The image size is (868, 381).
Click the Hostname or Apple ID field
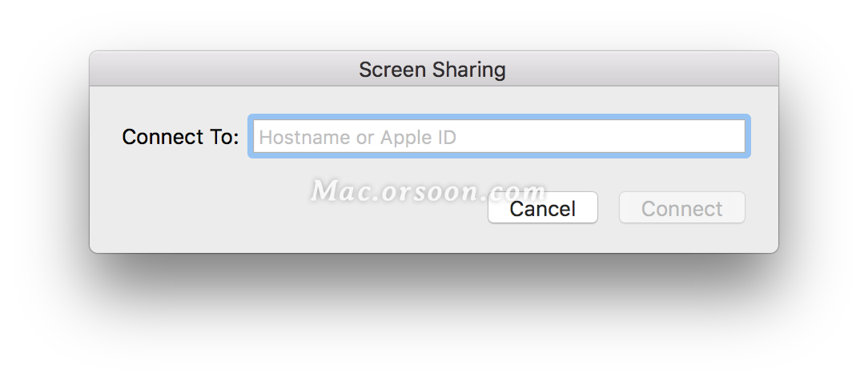click(x=498, y=137)
